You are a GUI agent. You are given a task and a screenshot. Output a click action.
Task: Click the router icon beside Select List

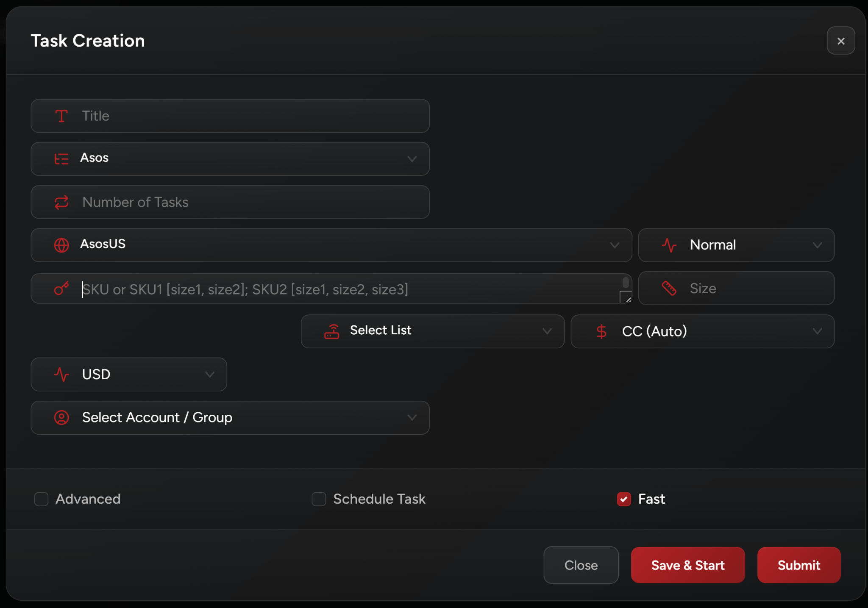(x=332, y=331)
